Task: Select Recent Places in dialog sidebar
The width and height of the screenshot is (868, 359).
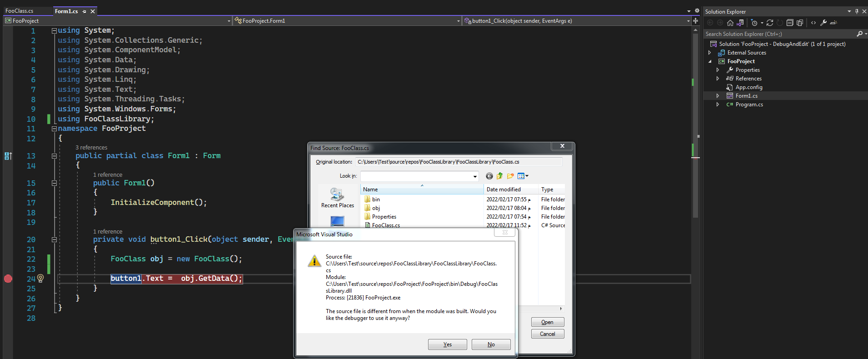Action: click(x=337, y=198)
